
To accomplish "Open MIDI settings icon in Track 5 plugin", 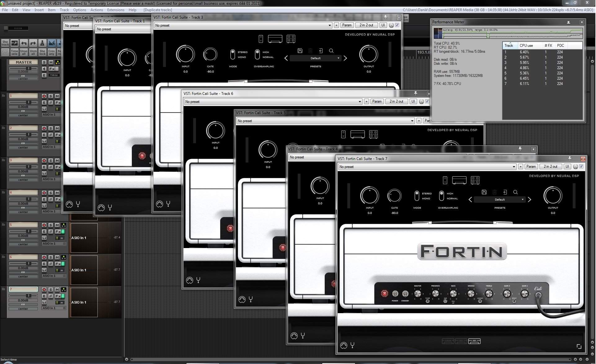I will [242, 300].
